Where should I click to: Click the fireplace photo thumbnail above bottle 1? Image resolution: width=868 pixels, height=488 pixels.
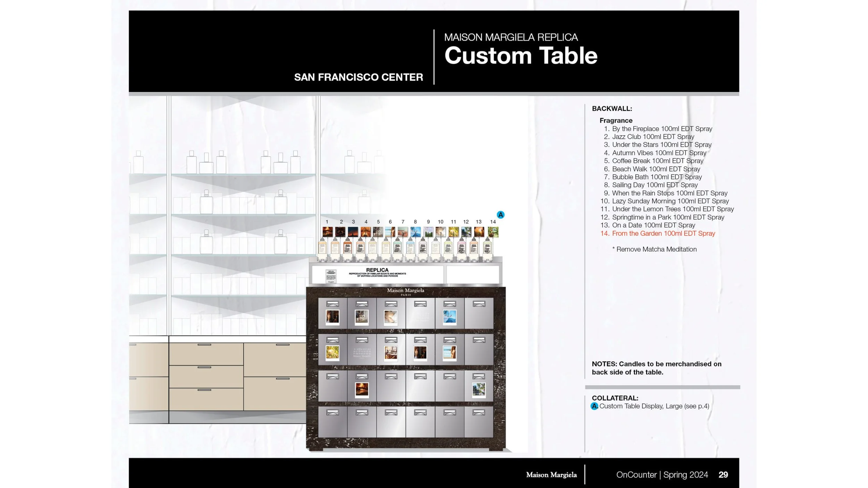pos(327,232)
